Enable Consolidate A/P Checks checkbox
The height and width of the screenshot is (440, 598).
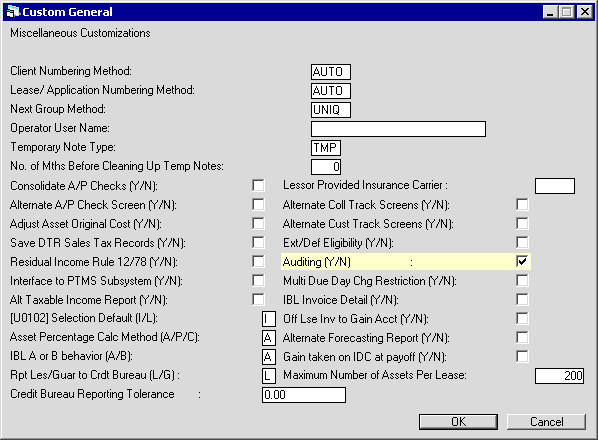[258, 186]
